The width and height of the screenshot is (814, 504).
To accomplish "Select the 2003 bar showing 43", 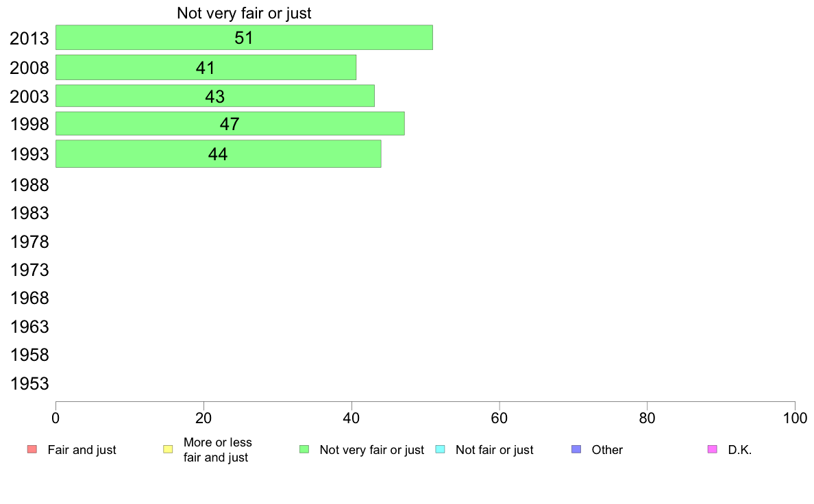I will point(215,96).
